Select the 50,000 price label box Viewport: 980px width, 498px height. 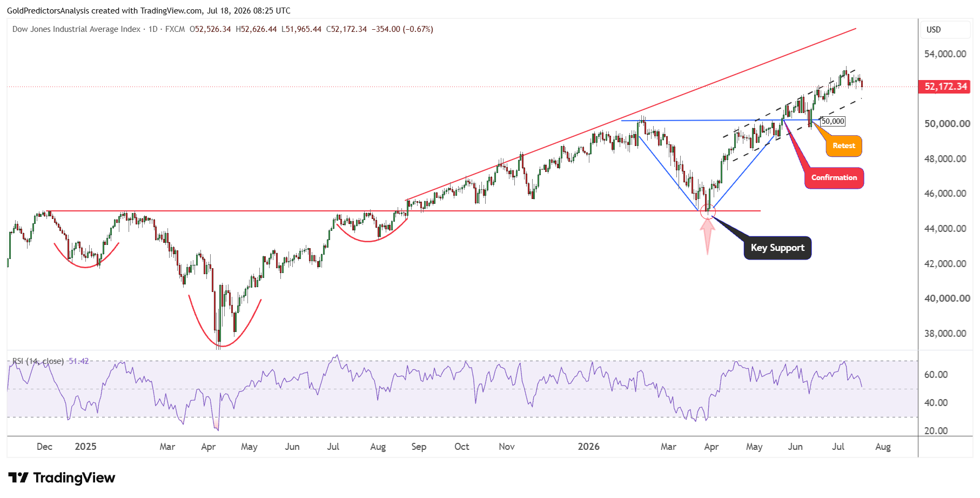click(x=833, y=121)
